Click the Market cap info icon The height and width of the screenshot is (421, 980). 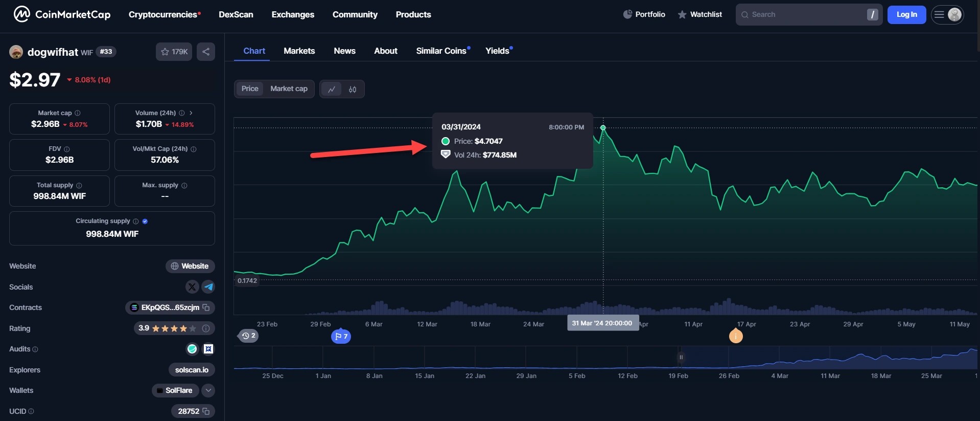point(78,113)
